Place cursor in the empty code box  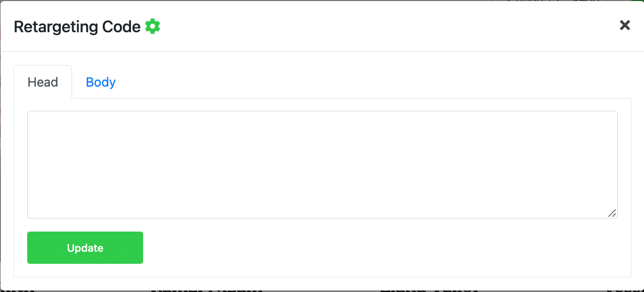click(x=323, y=165)
